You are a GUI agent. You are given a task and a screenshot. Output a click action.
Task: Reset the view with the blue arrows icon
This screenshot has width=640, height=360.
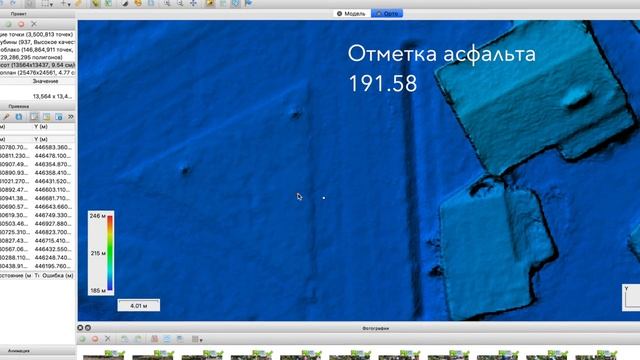[x=193, y=3]
